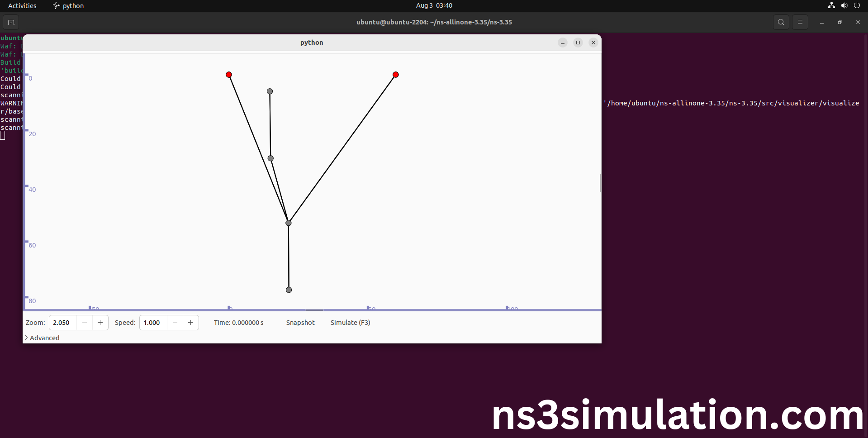
Task: Decrease the Zoom value with the minus stepper
Action: click(85, 323)
